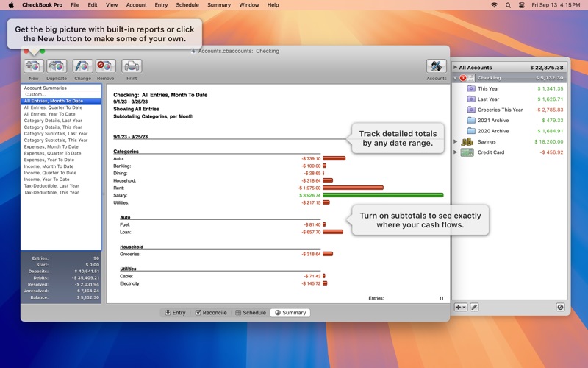Viewport: 588px width, 368px height.
Task: Open the Help menu
Action: pos(273,5)
